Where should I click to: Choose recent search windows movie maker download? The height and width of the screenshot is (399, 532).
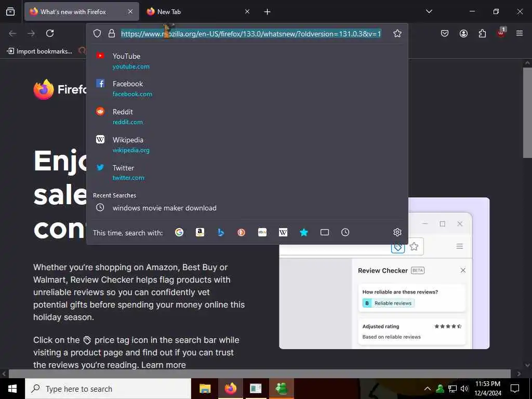click(247, 208)
